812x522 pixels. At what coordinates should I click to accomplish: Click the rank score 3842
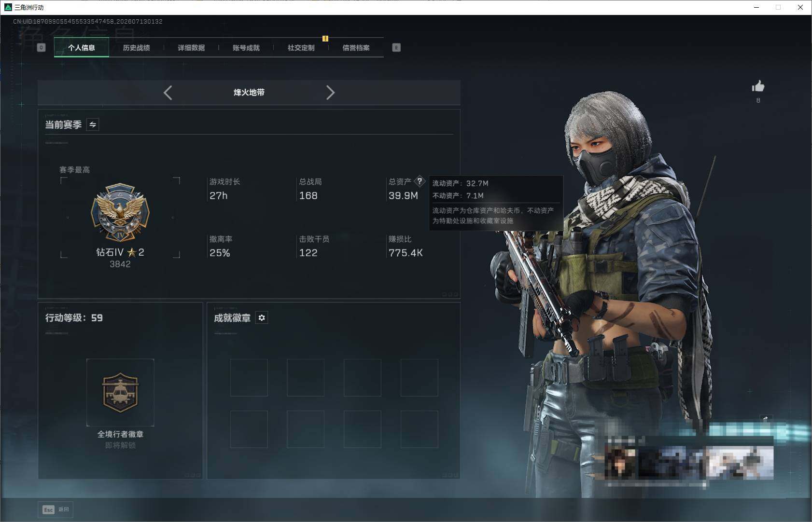[120, 264]
